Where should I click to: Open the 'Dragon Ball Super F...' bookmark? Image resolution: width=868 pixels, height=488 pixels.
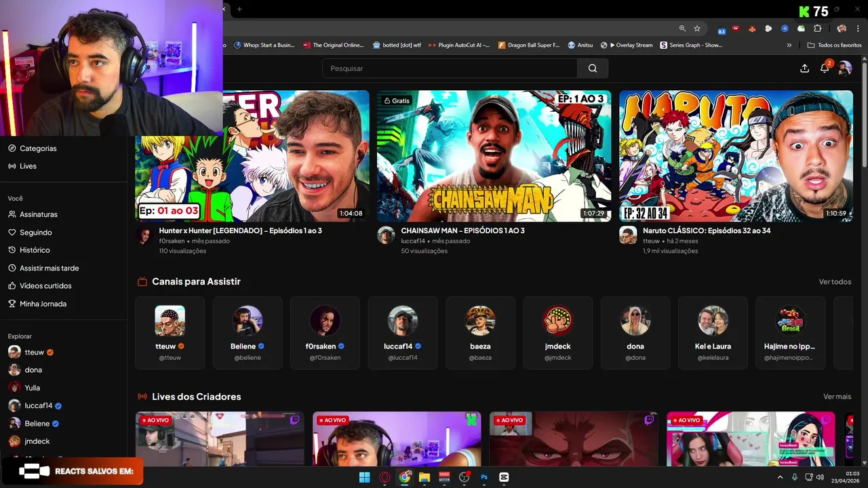529,45
